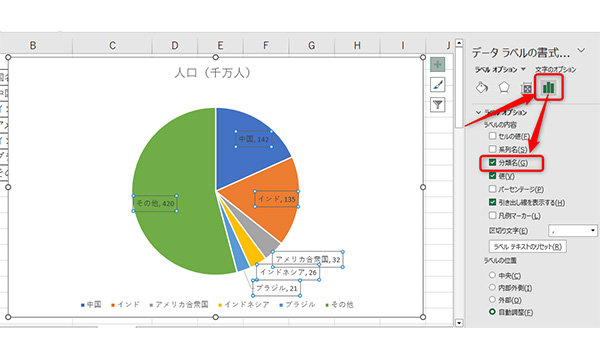Viewport: 600px width, 360px height.
Task: Switch to the 文字のオプション tab
Action: [x=555, y=69]
